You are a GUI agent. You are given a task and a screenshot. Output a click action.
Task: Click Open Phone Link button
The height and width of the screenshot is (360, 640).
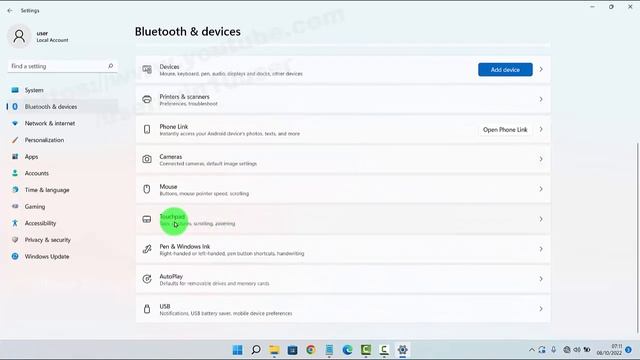(x=505, y=129)
